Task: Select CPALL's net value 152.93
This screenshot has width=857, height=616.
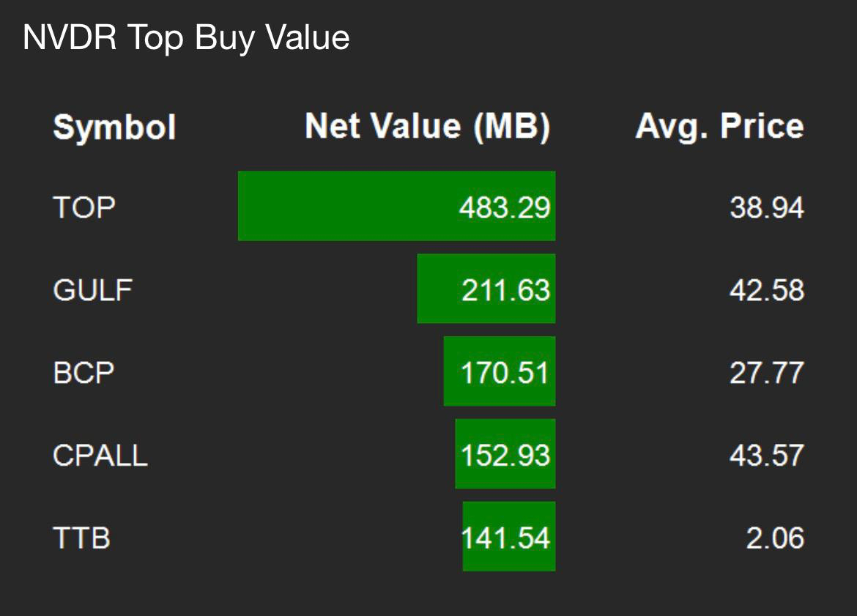Action: pyautogui.click(x=505, y=456)
